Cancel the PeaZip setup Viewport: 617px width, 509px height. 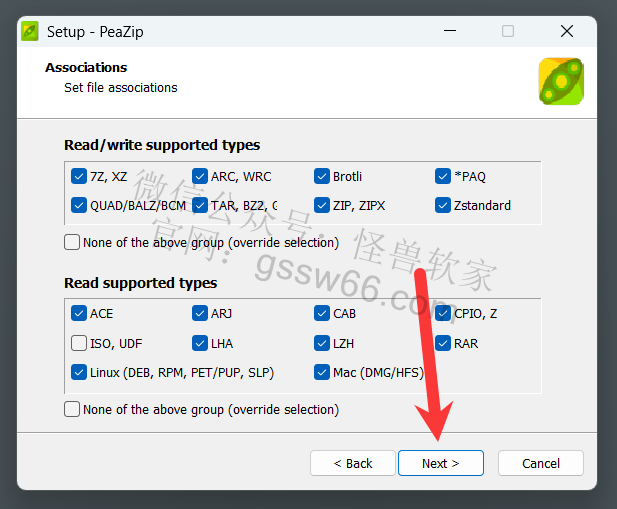[541, 463]
